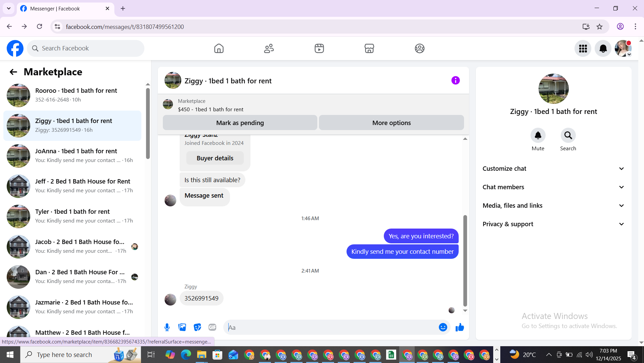Click More options button
This screenshot has width=644, height=363.
(x=391, y=123)
